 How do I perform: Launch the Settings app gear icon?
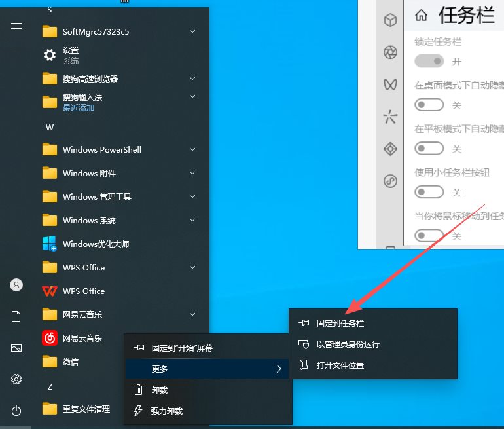tap(50, 55)
